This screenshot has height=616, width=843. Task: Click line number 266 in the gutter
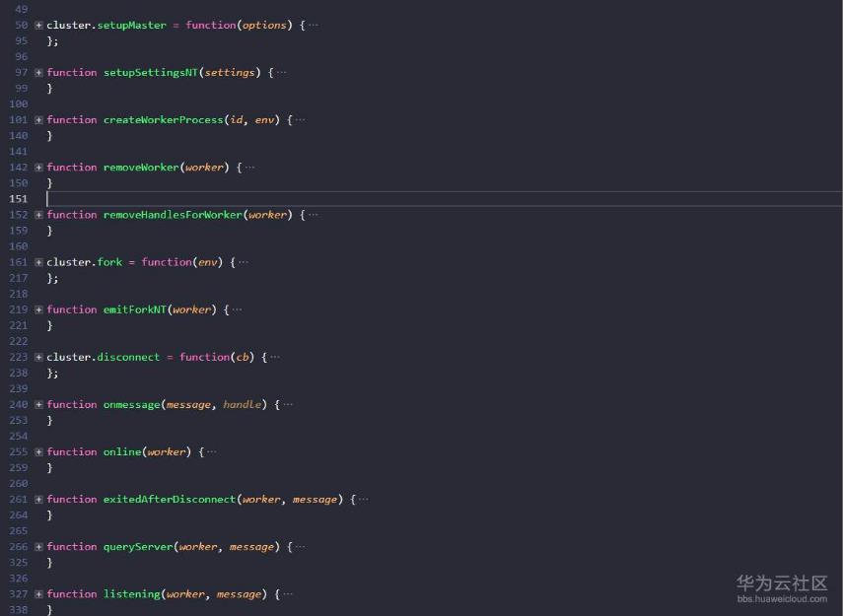point(19,547)
